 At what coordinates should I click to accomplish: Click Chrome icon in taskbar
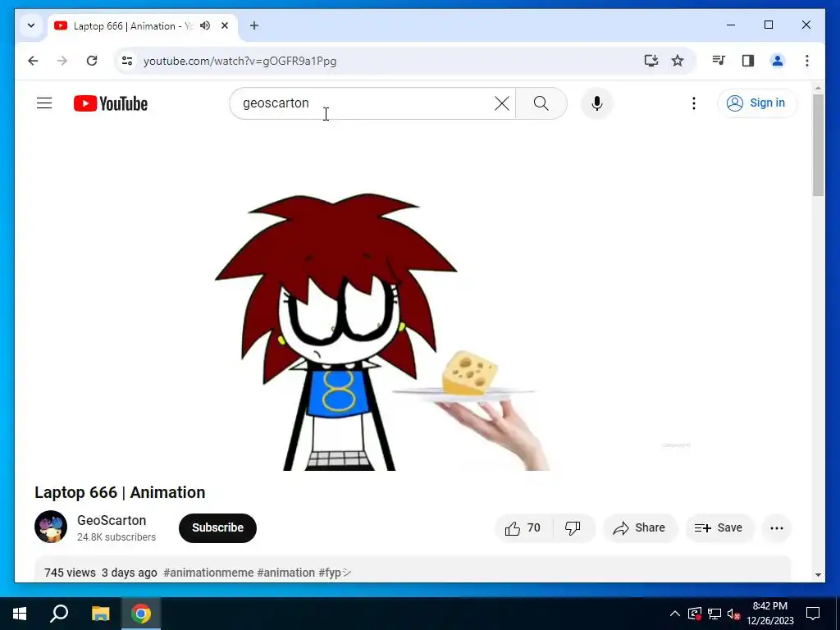pos(141,614)
